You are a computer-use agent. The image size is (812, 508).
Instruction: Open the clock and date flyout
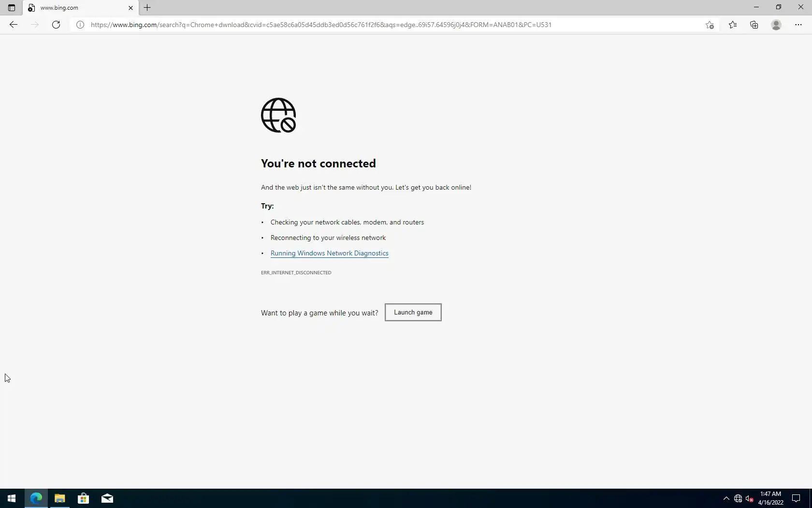click(x=770, y=498)
